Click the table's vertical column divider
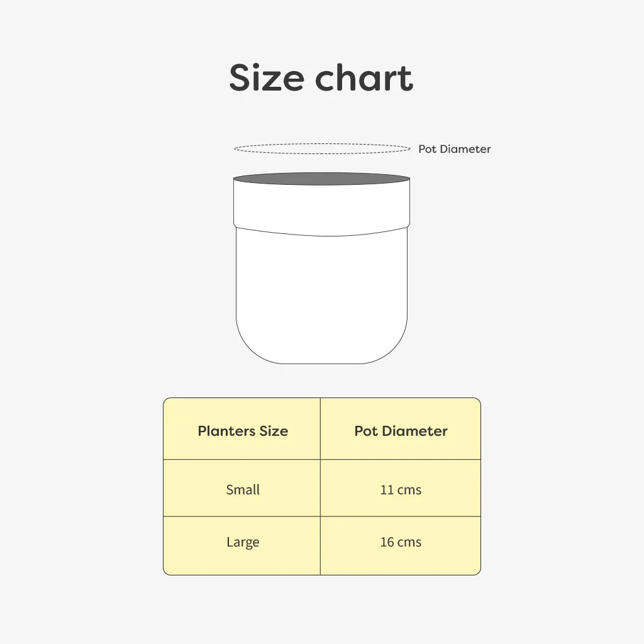This screenshot has height=644, width=644. coord(320,486)
